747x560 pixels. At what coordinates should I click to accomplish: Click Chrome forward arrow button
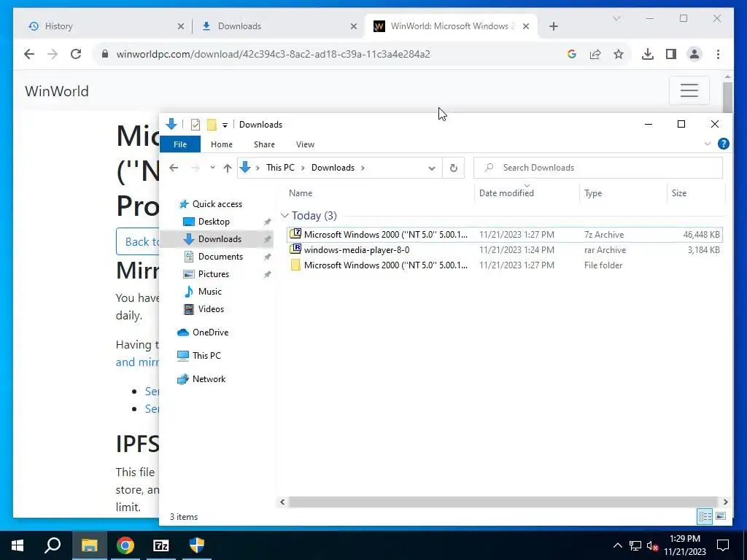(53, 54)
